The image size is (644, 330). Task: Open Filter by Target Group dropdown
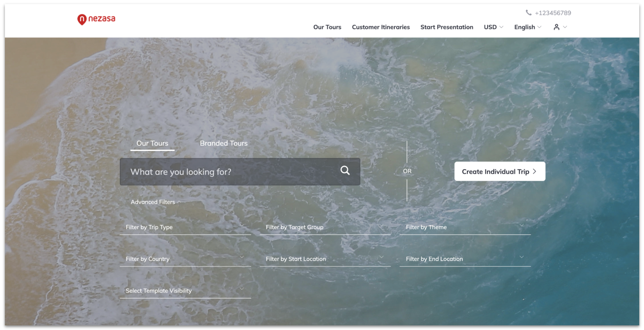click(325, 227)
